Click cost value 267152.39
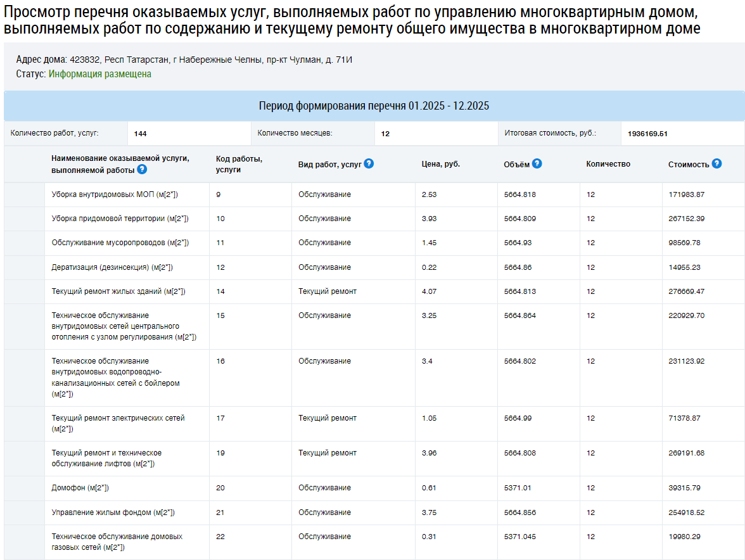 686,219
